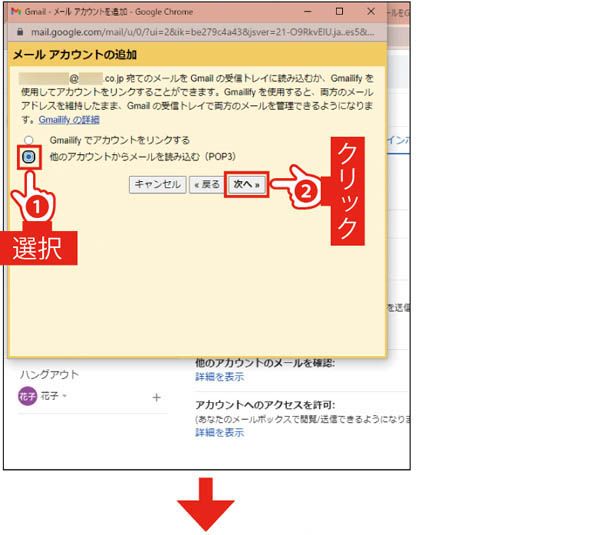600x535 pixels.
Task: Click the 他のアカウントのメールを確認 heading
Action: point(265,363)
